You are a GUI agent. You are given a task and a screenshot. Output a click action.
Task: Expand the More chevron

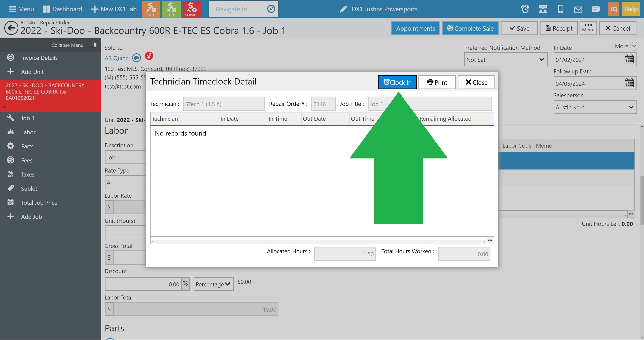(x=634, y=46)
